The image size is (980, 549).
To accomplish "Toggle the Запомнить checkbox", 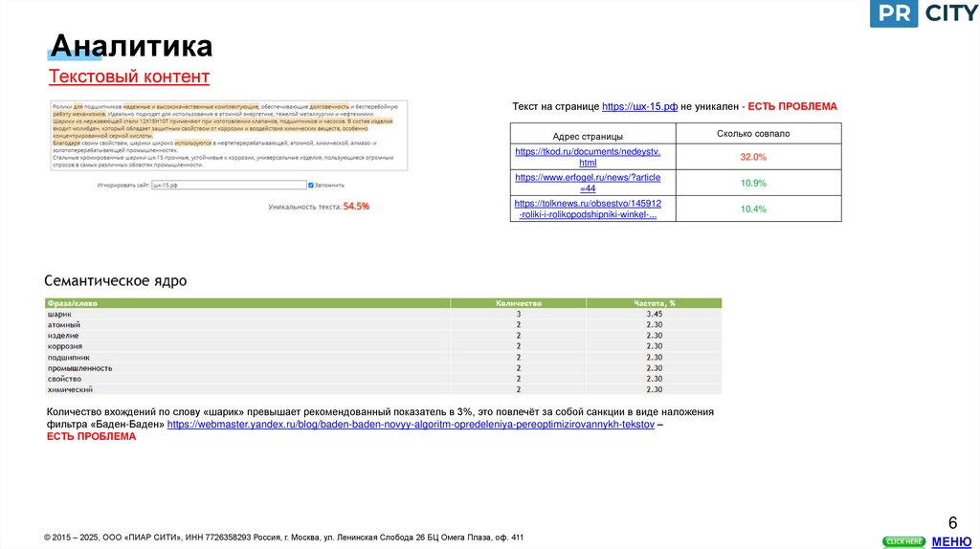I will pos(311,185).
